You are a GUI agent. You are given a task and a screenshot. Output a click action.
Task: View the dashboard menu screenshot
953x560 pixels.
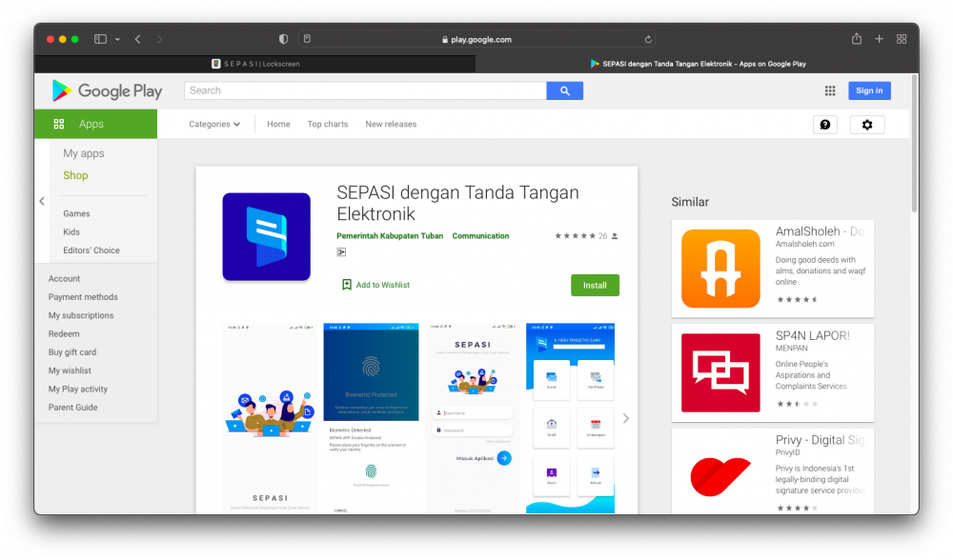click(570, 418)
